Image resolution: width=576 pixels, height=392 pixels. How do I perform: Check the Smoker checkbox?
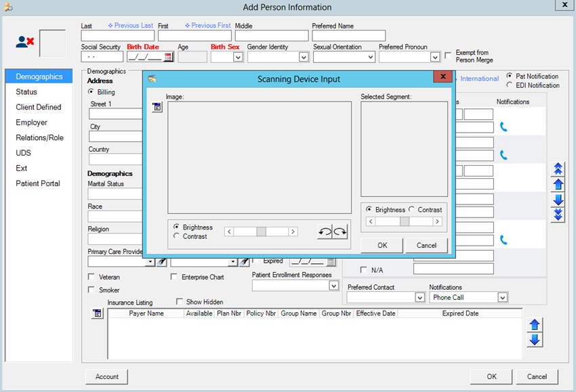(x=91, y=290)
